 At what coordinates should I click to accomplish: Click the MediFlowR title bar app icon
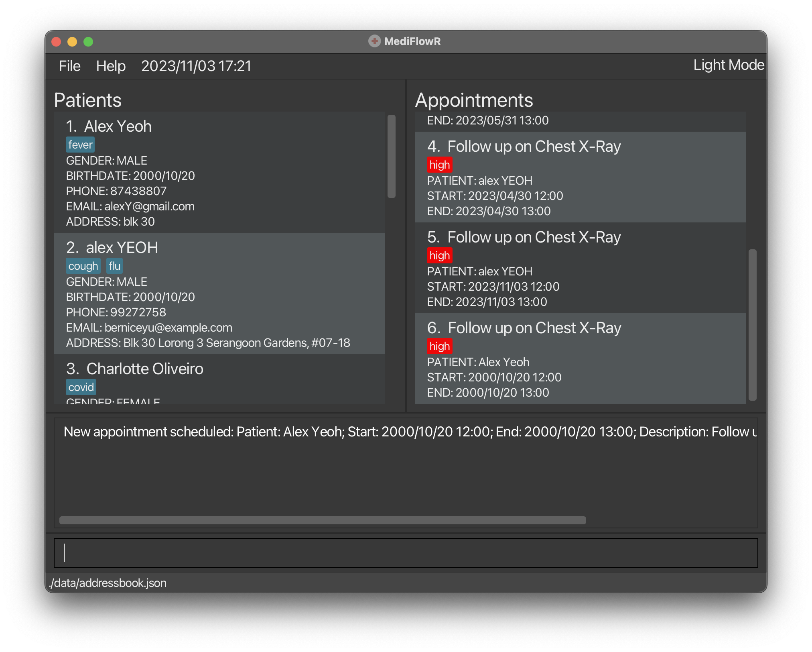[x=374, y=41]
